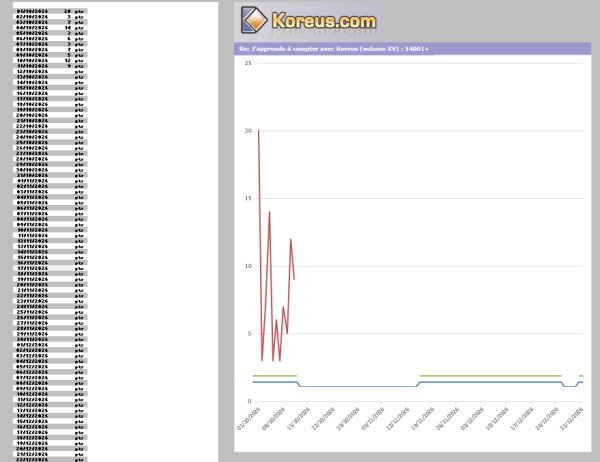The width and height of the screenshot is (600, 462).
Task: Click the x-axis label 01/10/2026 on chart
Action: click(x=249, y=418)
